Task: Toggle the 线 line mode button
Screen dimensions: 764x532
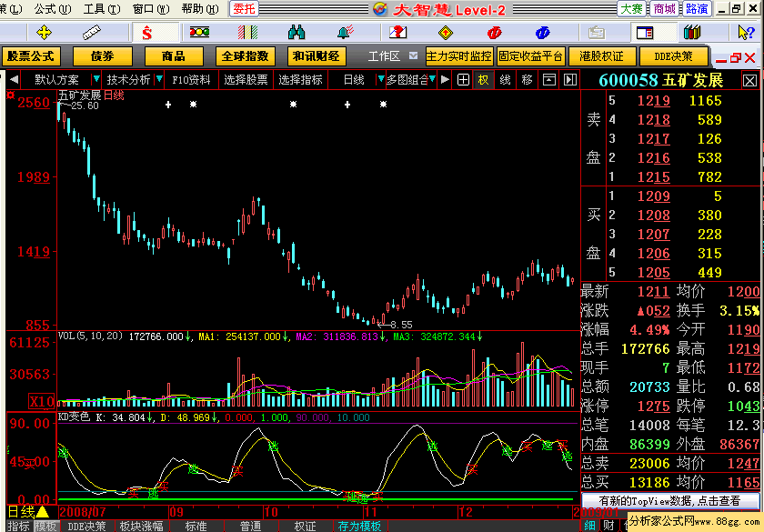Action: pos(506,79)
